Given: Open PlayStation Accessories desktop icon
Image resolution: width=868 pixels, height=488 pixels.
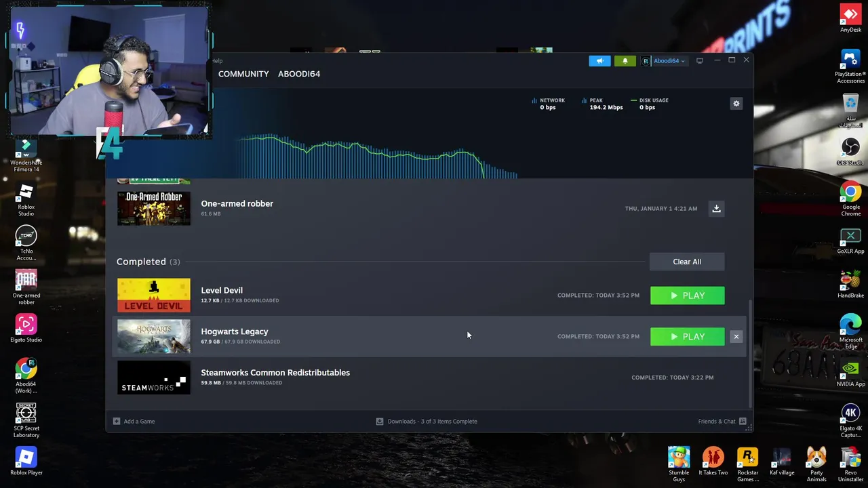Looking at the screenshot, I should click(850, 66).
